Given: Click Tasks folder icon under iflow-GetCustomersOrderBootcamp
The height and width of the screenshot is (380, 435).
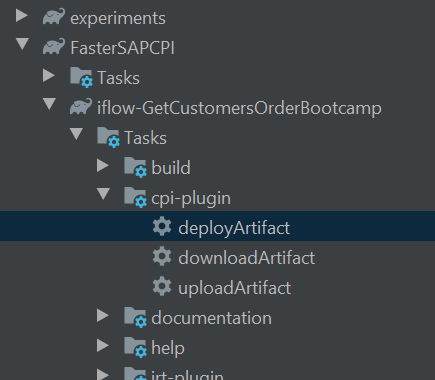Looking at the screenshot, I should 108,137.
